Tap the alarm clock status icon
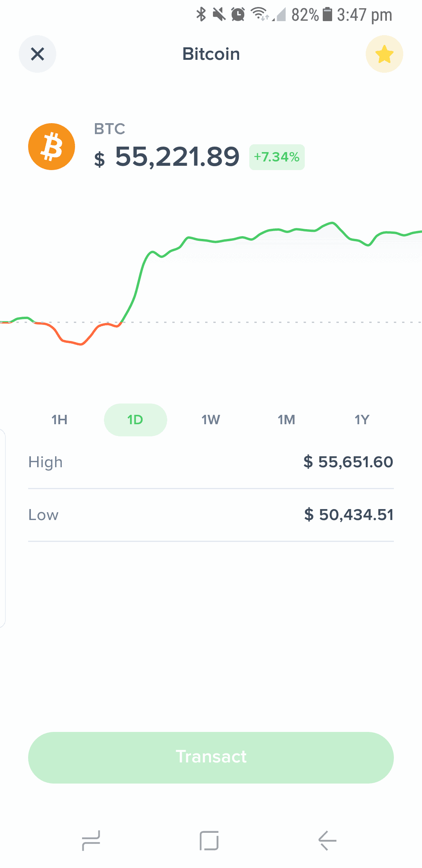Viewport: 422px width, 868px height. click(x=238, y=14)
